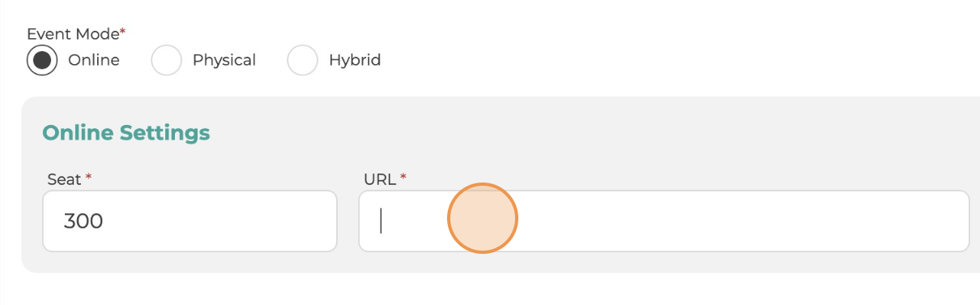Click the blinking text cursor in URL field

(381, 221)
